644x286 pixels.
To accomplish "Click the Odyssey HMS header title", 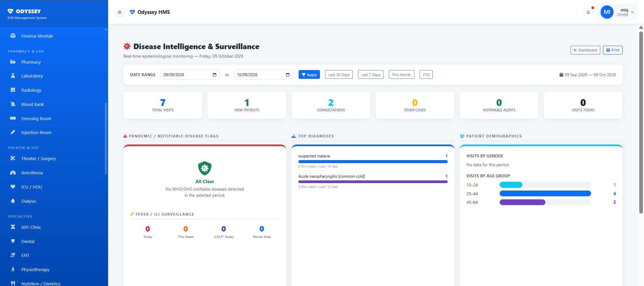I will (154, 12).
